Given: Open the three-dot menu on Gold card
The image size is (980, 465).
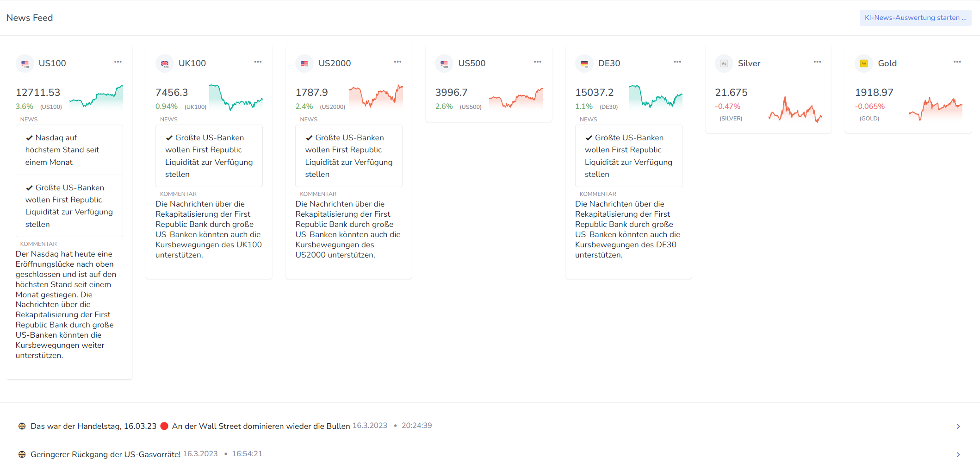Looking at the screenshot, I should tap(957, 62).
